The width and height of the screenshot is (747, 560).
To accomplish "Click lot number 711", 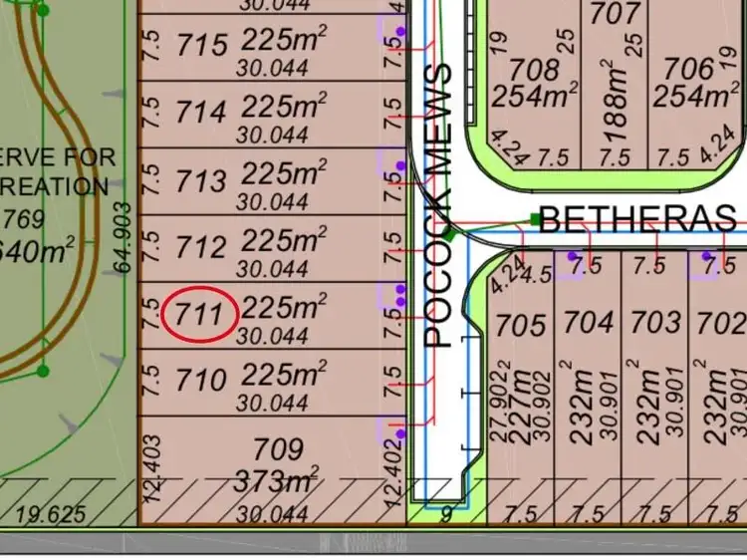I will coord(199,315).
